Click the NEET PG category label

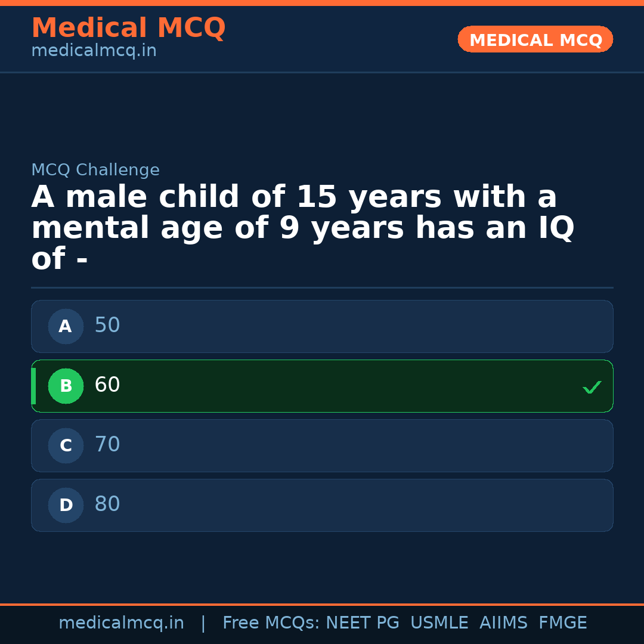point(362,623)
